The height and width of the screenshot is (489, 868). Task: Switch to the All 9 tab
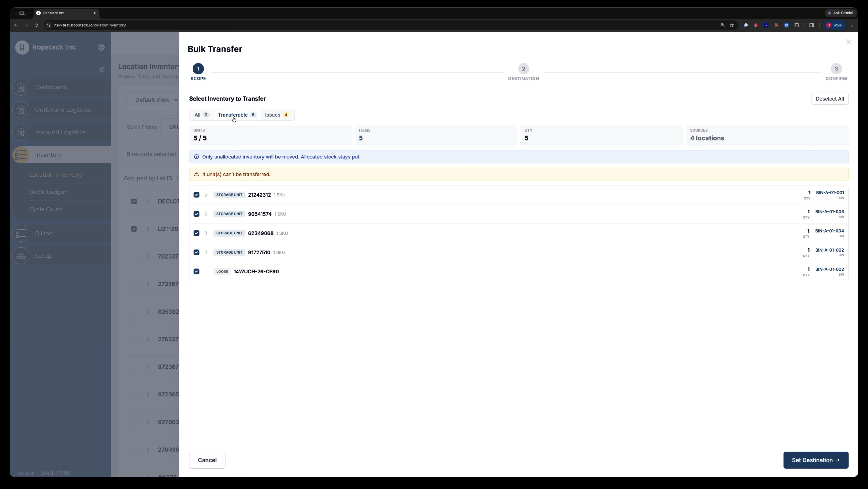(201, 115)
